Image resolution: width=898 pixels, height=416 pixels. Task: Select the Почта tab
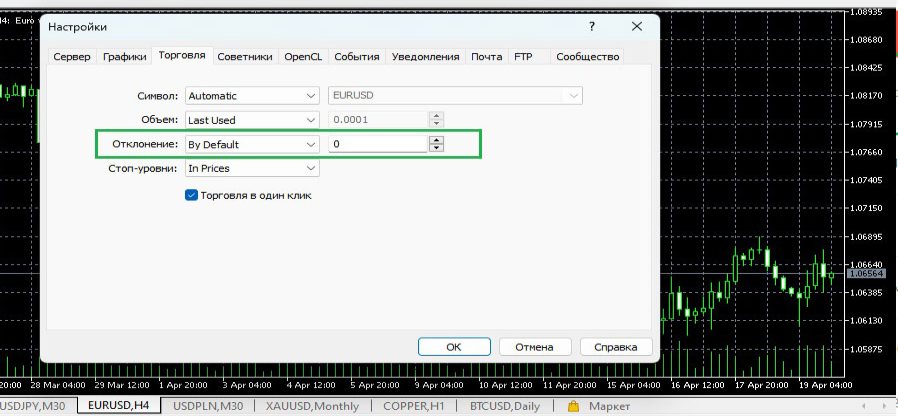[x=487, y=57]
